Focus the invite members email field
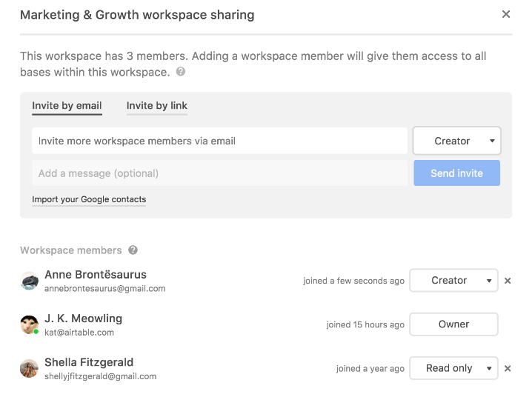Viewport: 532px width, 397px height. click(x=219, y=141)
